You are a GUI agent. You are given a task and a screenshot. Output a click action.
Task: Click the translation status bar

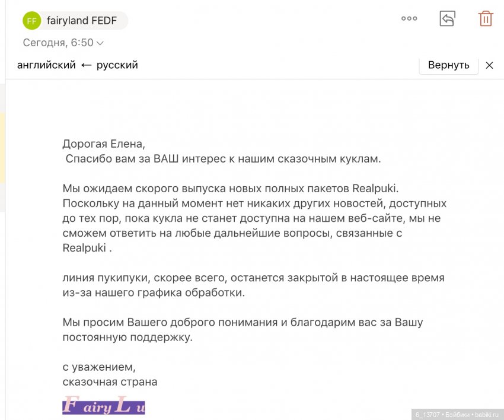(x=237, y=65)
